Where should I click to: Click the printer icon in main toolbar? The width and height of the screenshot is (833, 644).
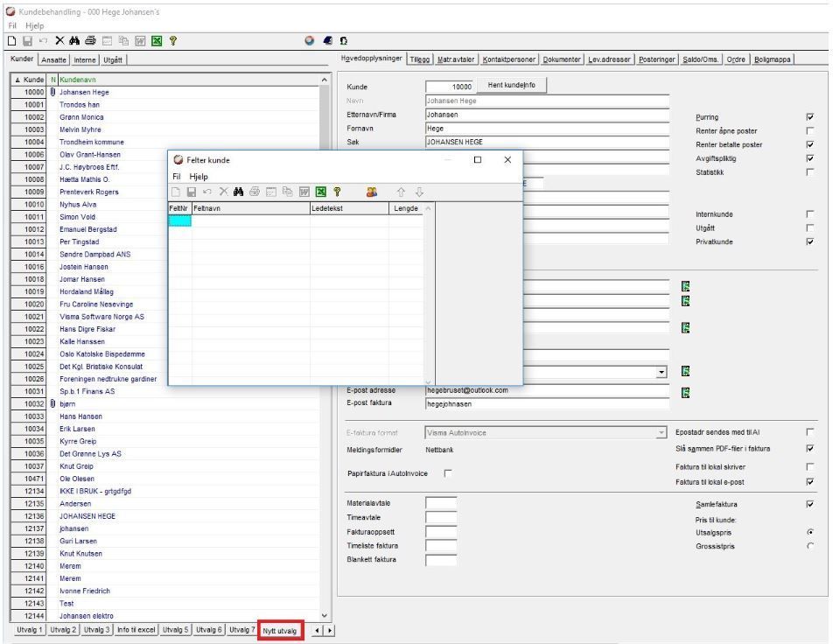click(90, 40)
